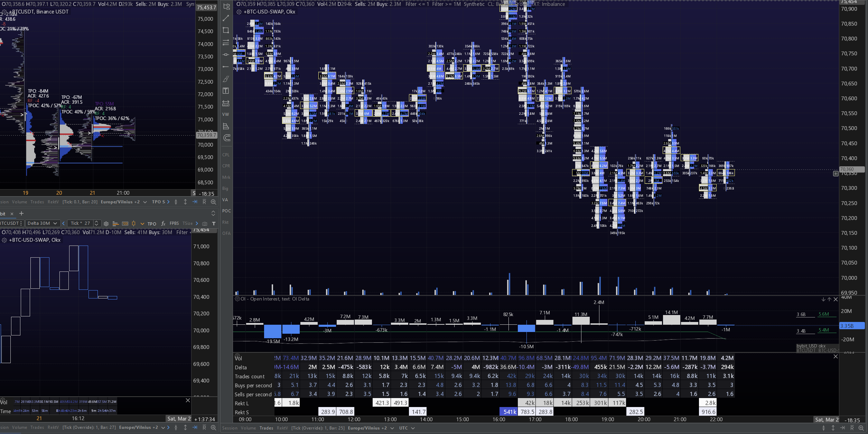868x434 pixels.
Task: Select the brush drawing tool
Action: [x=226, y=79]
